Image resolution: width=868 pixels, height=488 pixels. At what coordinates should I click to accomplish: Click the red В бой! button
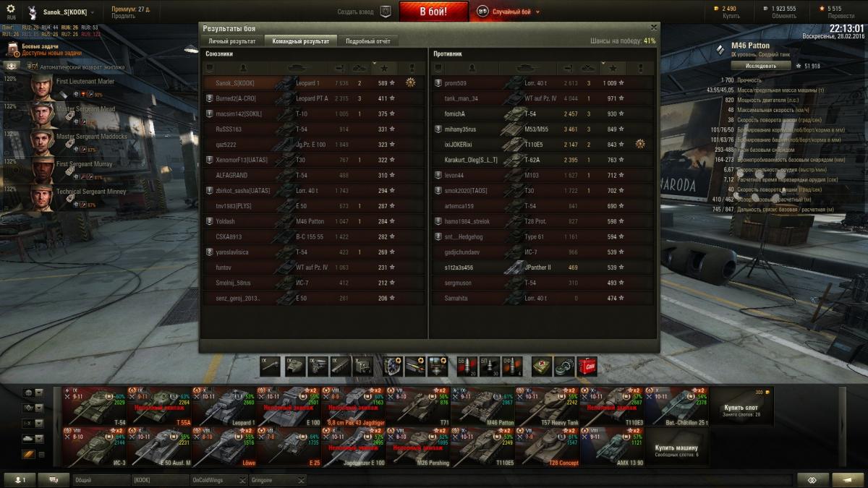(434, 12)
